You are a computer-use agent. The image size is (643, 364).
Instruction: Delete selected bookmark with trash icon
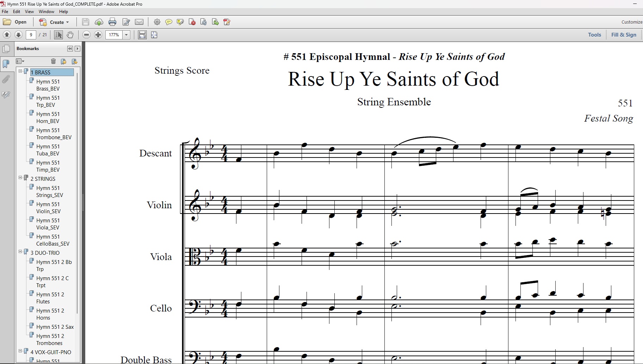[53, 61]
